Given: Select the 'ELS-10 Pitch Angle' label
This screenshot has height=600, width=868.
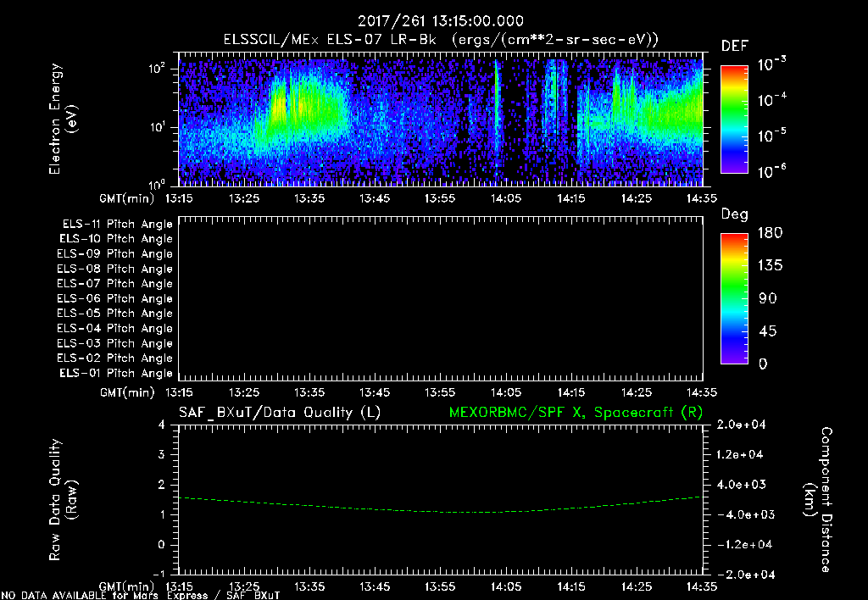Looking at the screenshot, I should (x=115, y=239).
